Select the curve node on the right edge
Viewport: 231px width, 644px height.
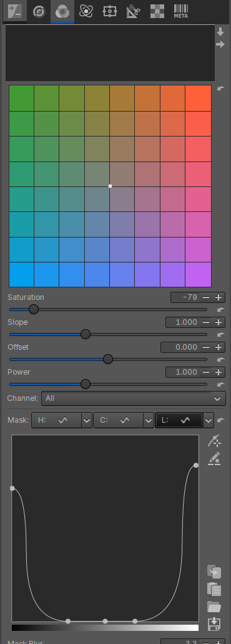pos(196,465)
